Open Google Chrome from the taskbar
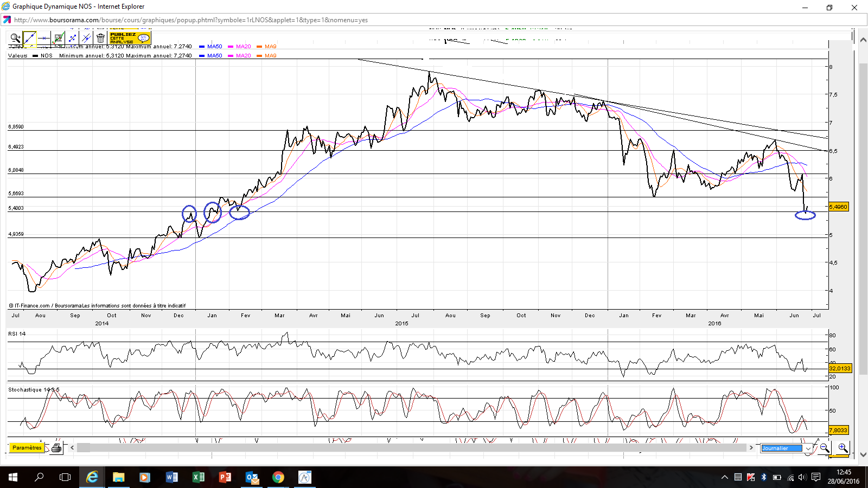This screenshot has height=488, width=868. 278,477
